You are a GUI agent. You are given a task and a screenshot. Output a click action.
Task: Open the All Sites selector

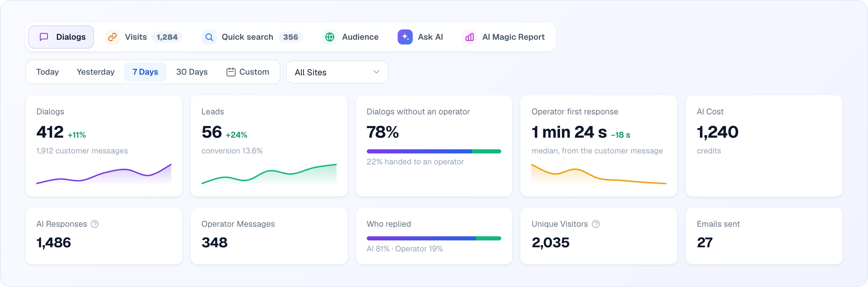coord(337,72)
